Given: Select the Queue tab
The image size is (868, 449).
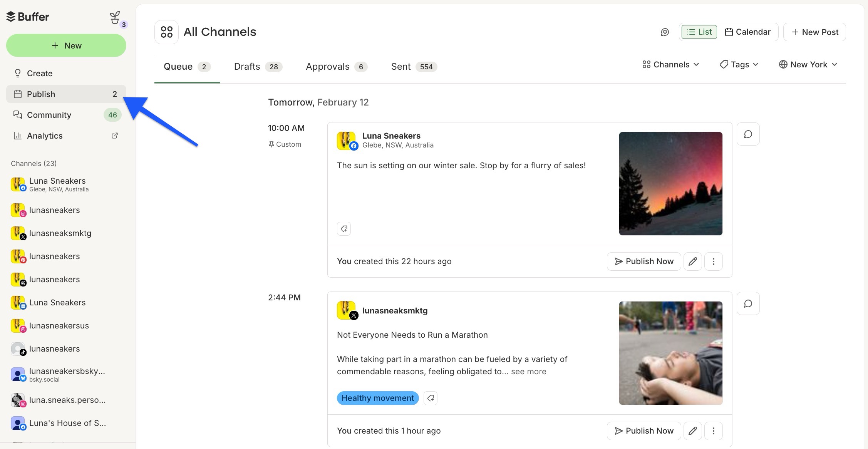Looking at the screenshot, I should click(187, 67).
